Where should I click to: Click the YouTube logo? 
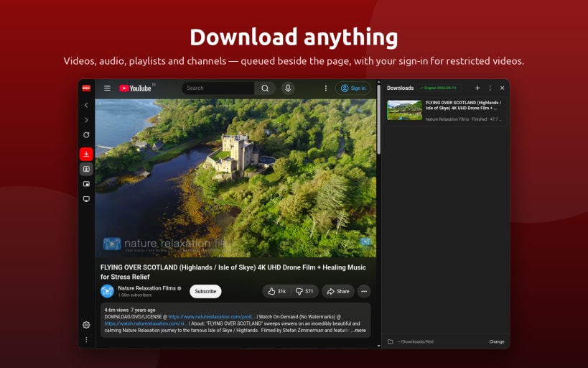pyautogui.click(x=135, y=88)
